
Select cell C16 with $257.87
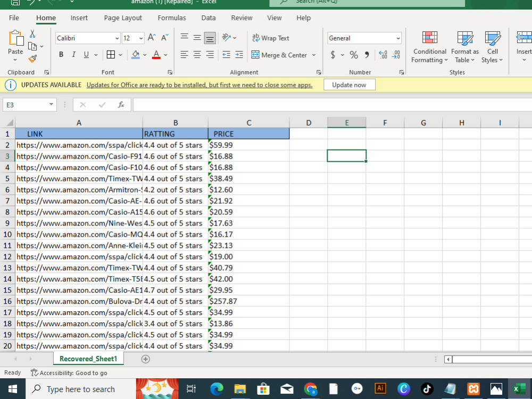248,301
